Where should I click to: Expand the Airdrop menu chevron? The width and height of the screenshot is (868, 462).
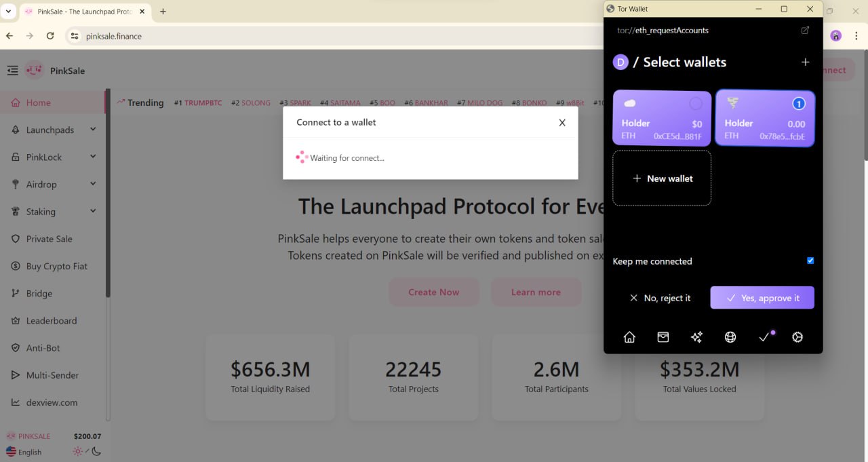[x=93, y=183]
